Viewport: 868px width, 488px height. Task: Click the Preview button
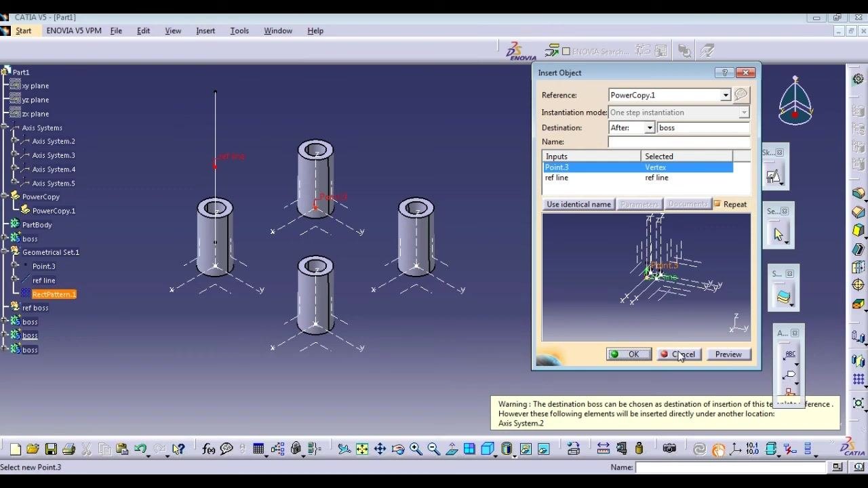[728, 354]
